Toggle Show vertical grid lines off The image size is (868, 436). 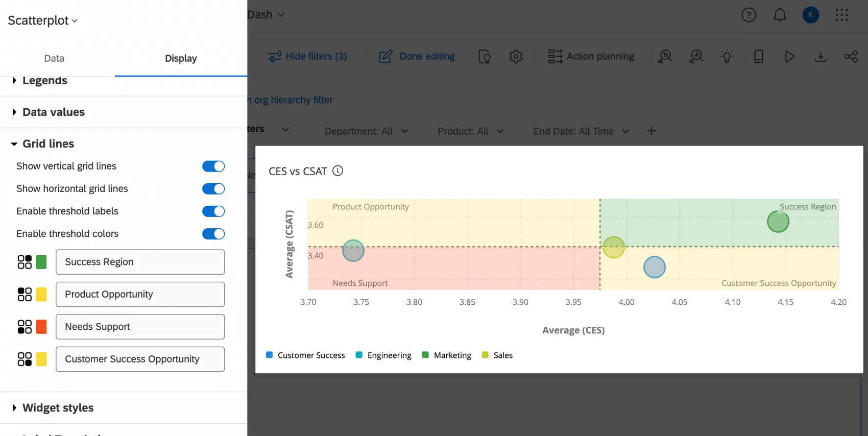213,166
